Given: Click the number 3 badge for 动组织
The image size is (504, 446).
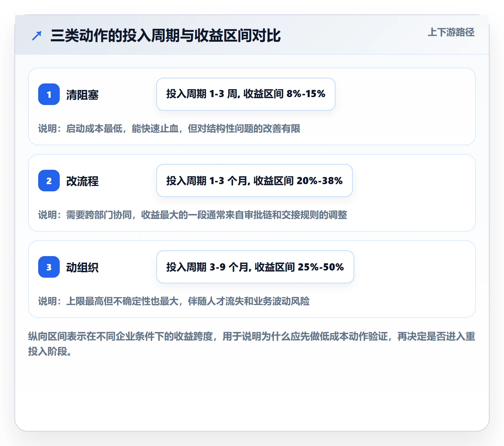Looking at the screenshot, I should 49,267.
